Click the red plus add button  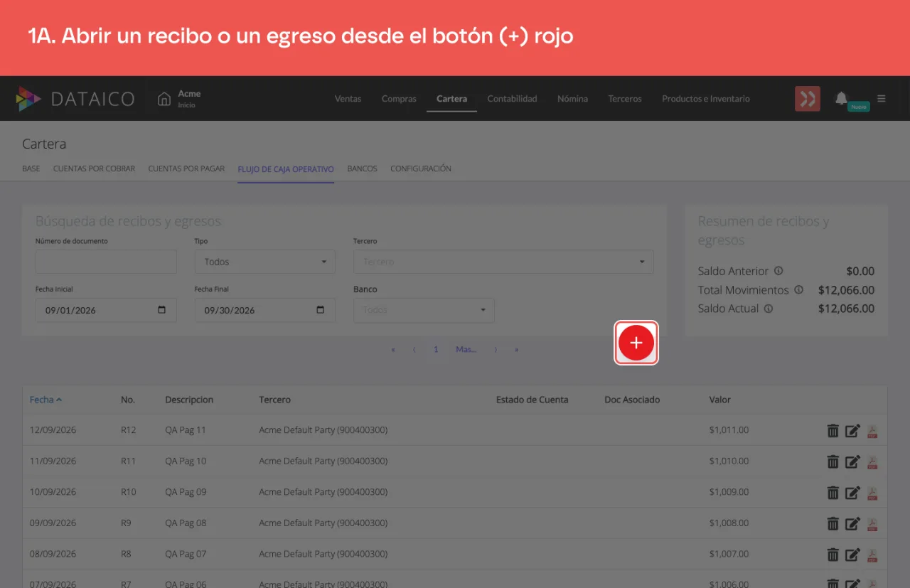click(x=636, y=343)
